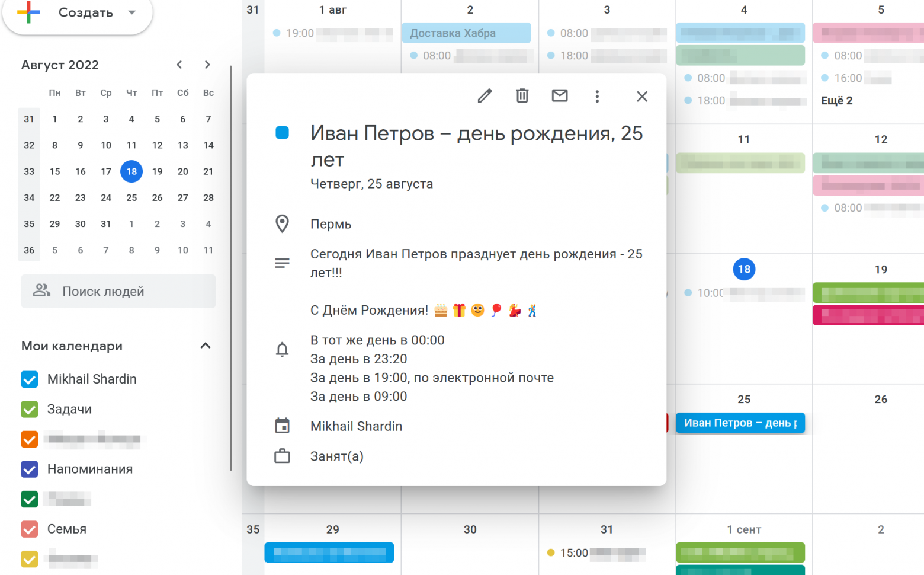Click the description lines icon
Image resolution: width=924 pixels, height=575 pixels.
point(283,263)
